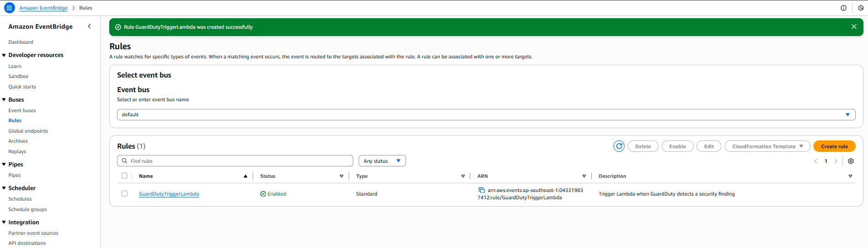Click the Edit button
Screen dimensions: 868x248
click(709, 146)
